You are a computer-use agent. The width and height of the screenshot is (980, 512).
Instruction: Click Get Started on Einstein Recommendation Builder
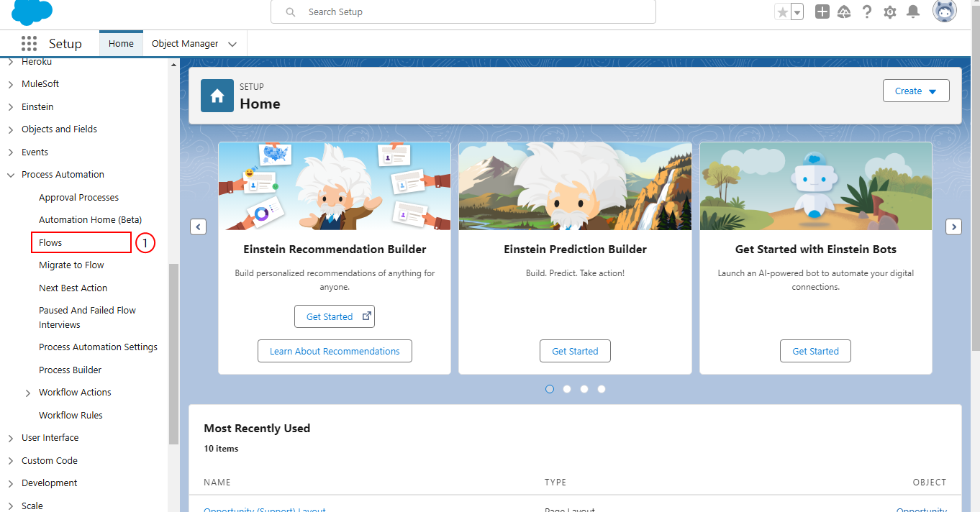click(335, 316)
